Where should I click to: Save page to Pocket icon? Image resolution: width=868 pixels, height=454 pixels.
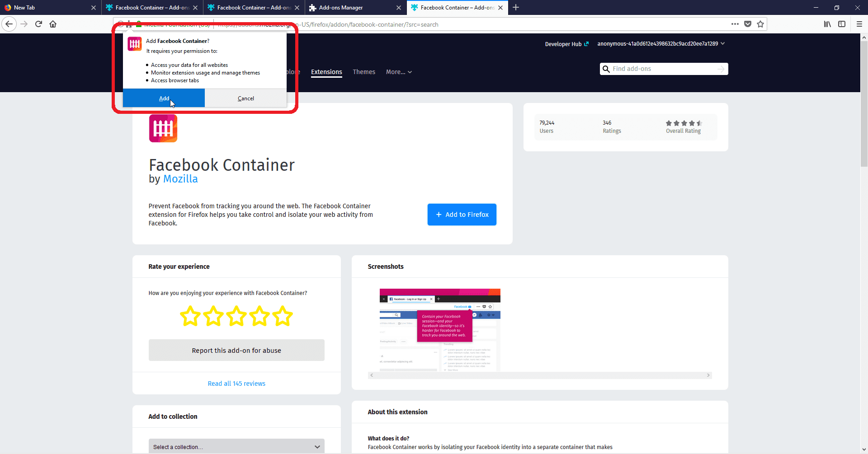748,24
